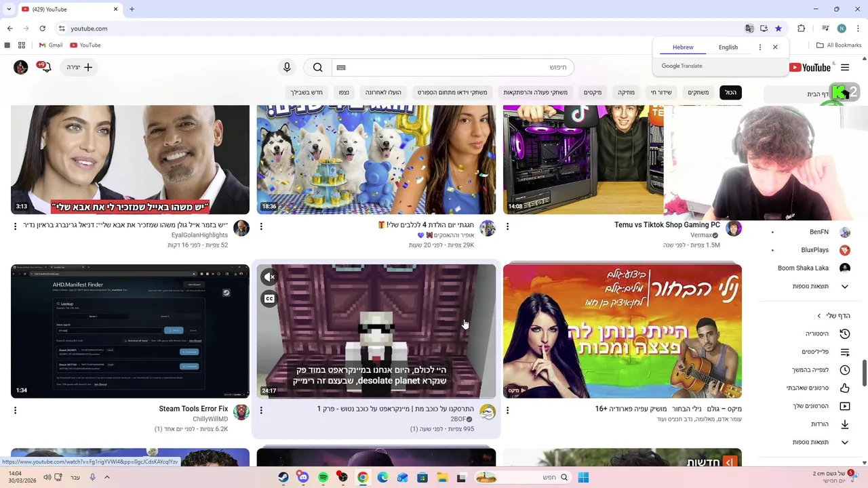Toggle captions CC on video preview

[269, 299]
